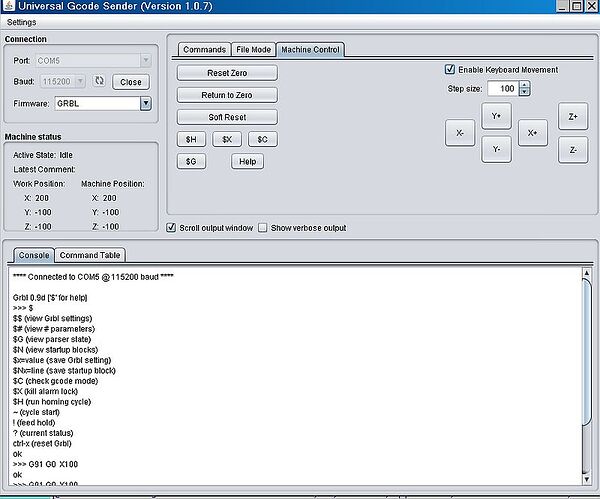Screen dimensions: 600x499
Task: Select the Console tab
Action: 34,255
